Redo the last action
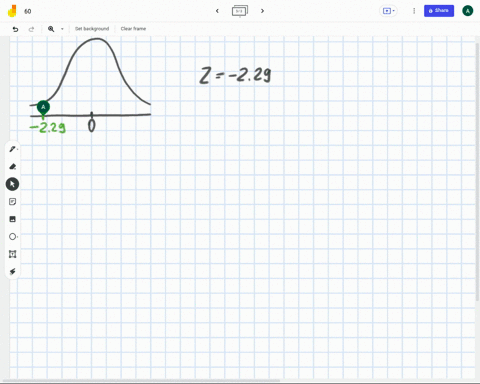Image resolution: width=480 pixels, height=384 pixels. coord(31,29)
